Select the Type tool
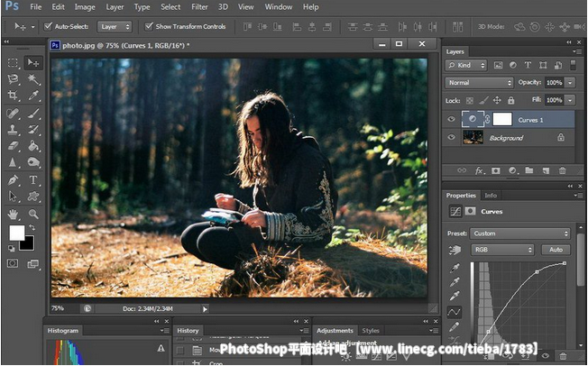The image size is (588, 366). [33, 180]
